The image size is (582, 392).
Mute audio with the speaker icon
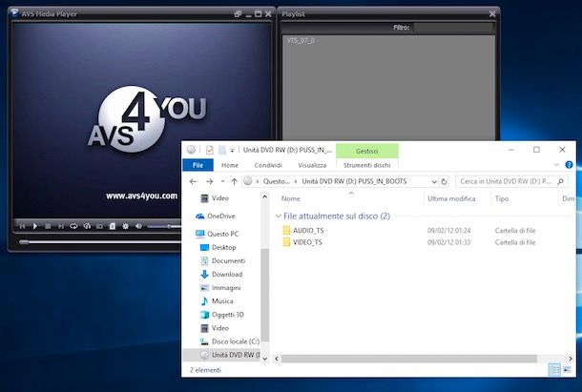[138, 226]
